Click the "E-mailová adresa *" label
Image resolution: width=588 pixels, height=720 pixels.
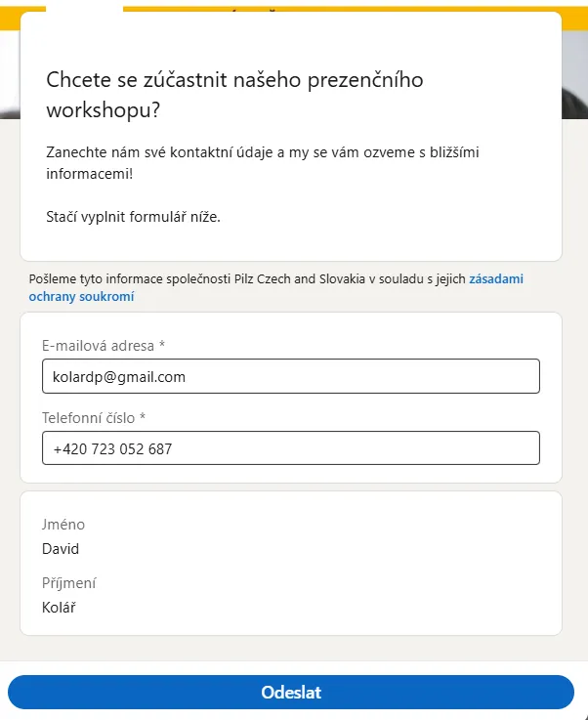pyautogui.click(x=104, y=345)
